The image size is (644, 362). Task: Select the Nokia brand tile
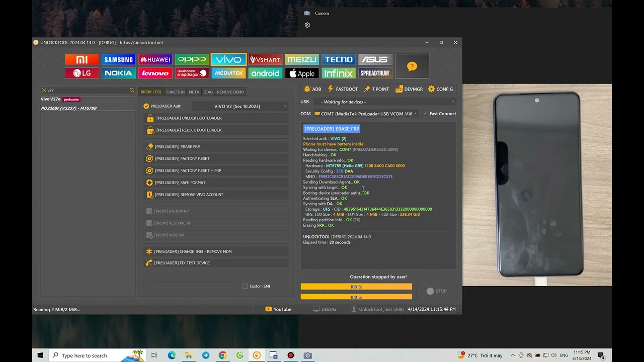click(119, 73)
